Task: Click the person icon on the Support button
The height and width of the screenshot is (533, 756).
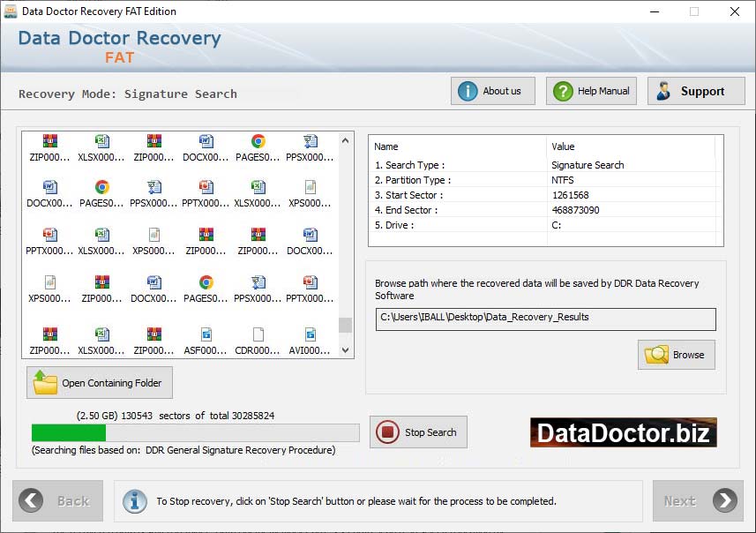Action: point(664,91)
